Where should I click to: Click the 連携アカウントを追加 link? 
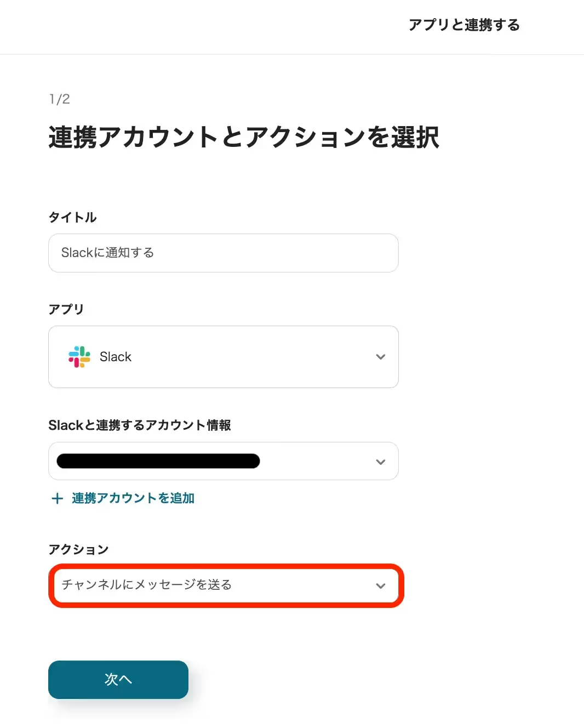(133, 498)
